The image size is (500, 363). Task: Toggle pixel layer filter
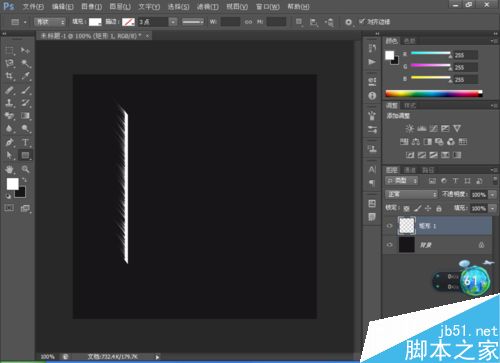[432, 181]
